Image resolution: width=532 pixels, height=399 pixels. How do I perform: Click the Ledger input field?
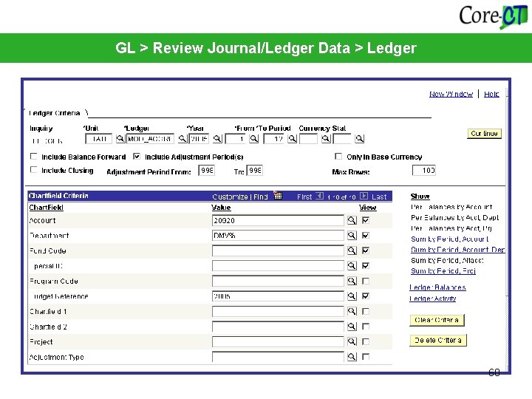click(150, 139)
